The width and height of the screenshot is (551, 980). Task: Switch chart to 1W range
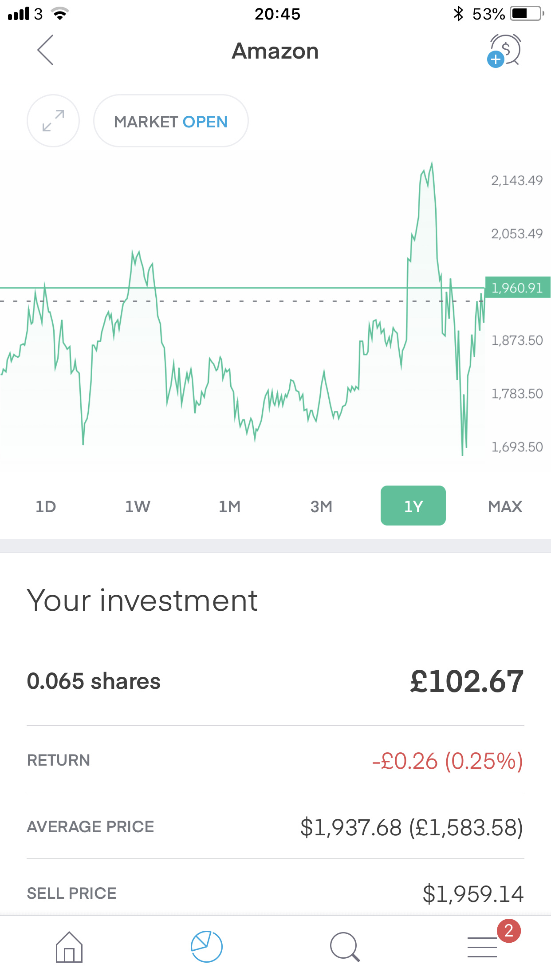[x=138, y=506]
